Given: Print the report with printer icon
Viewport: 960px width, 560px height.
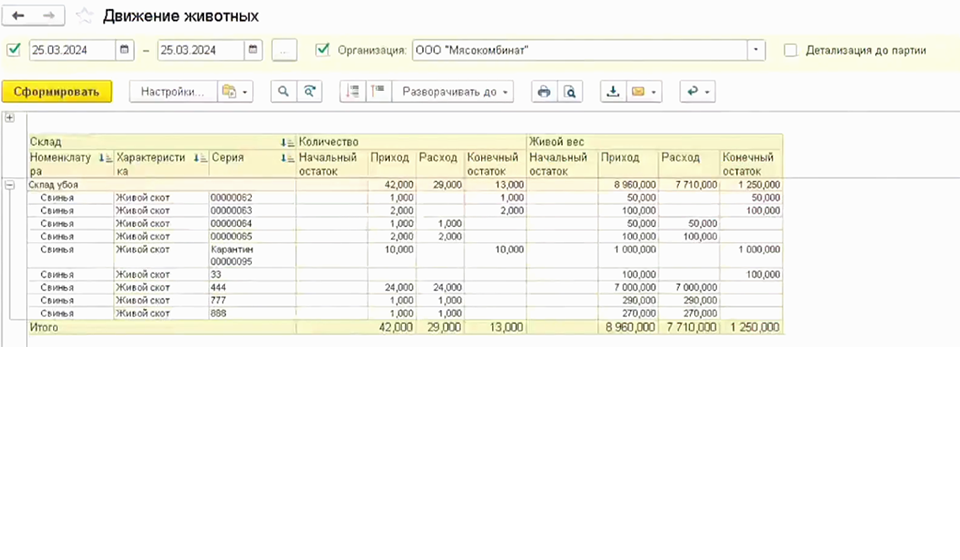Looking at the screenshot, I should pyautogui.click(x=544, y=92).
